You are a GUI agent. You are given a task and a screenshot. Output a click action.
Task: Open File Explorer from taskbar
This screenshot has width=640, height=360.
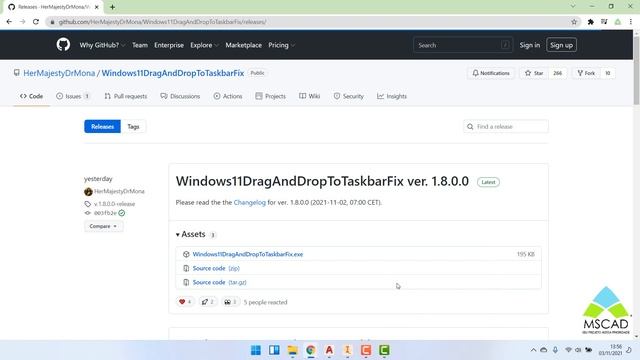(292, 350)
